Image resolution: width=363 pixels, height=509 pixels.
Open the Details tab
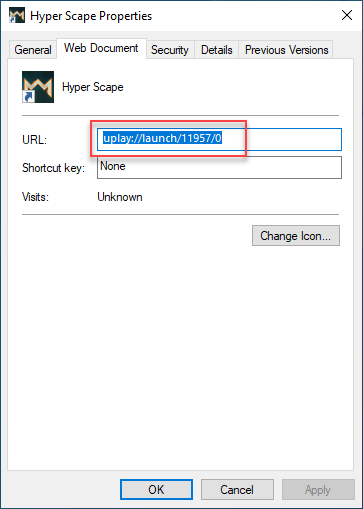coord(217,50)
